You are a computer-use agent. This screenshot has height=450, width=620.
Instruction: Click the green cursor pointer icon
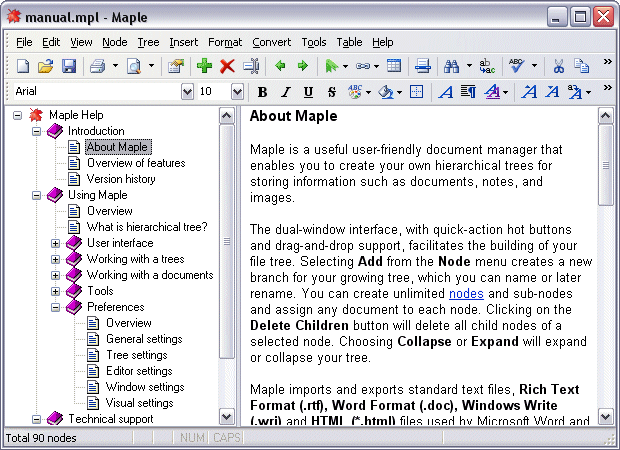pos(331,66)
